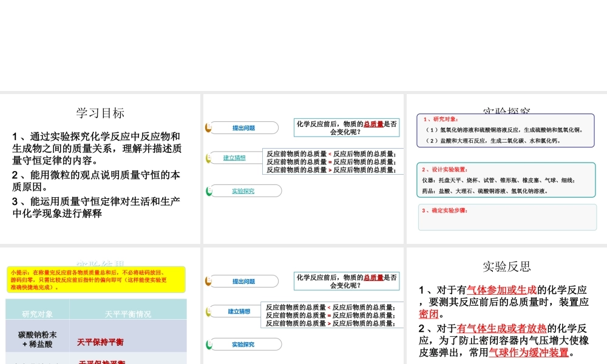The height and width of the screenshot is (364, 607).
Task: Select the hypotheses text box in lower flowchart slide
Action: click(332, 315)
